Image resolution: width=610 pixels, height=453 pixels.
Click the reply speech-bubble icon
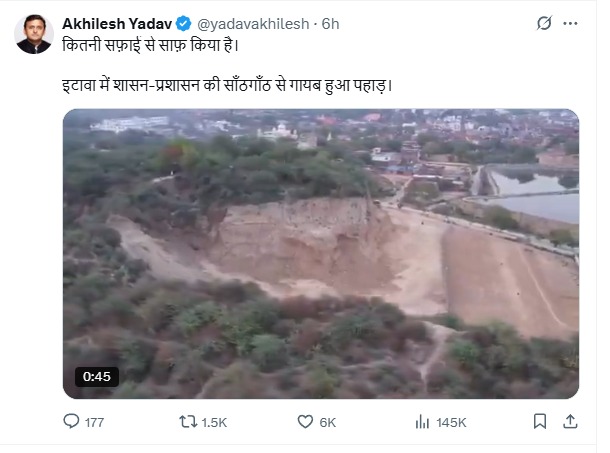tap(71, 422)
